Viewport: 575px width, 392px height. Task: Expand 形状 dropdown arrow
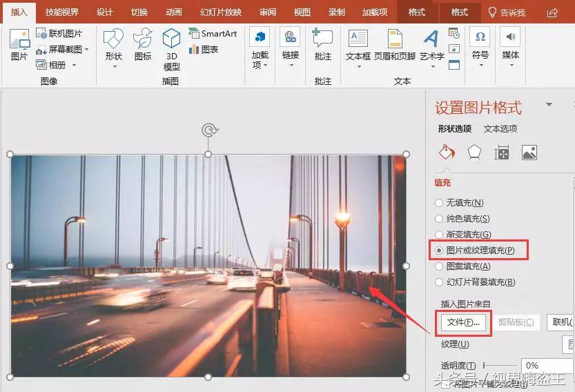[115, 66]
